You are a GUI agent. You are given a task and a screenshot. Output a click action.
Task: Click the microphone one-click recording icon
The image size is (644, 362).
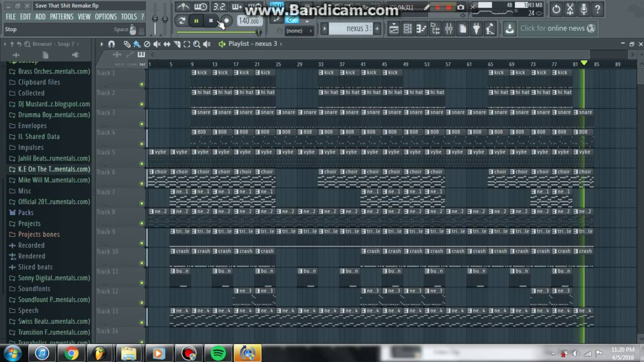pyautogui.click(x=583, y=9)
